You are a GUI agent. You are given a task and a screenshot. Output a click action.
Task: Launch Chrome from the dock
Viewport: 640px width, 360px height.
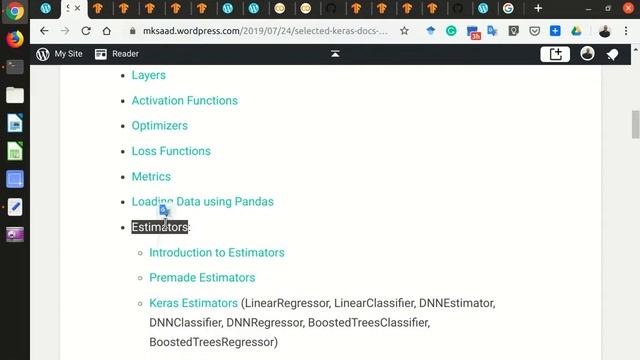click(15, 11)
